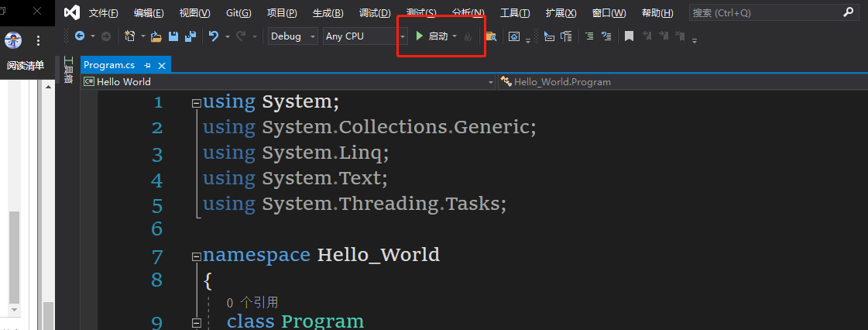Click the Visual Studio logo icon
868x330 pixels.
click(72, 12)
